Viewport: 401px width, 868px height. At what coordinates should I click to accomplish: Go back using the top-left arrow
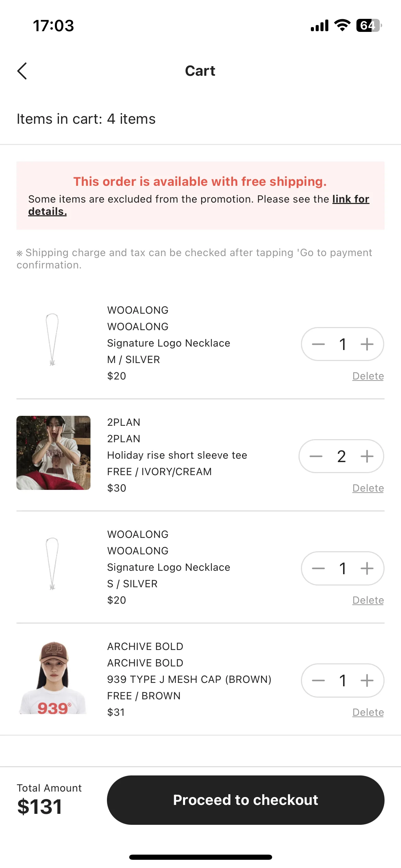tap(22, 71)
